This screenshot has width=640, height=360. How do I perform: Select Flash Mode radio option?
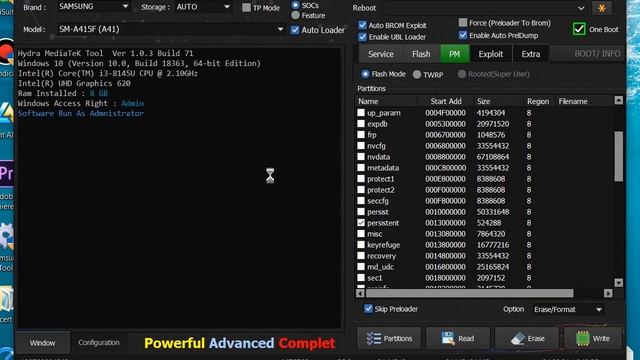click(x=365, y=74)
